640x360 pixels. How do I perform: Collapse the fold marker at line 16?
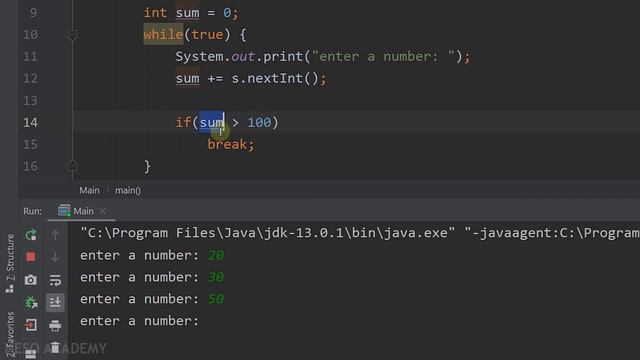pyautogui.click(x=73, y=166)
